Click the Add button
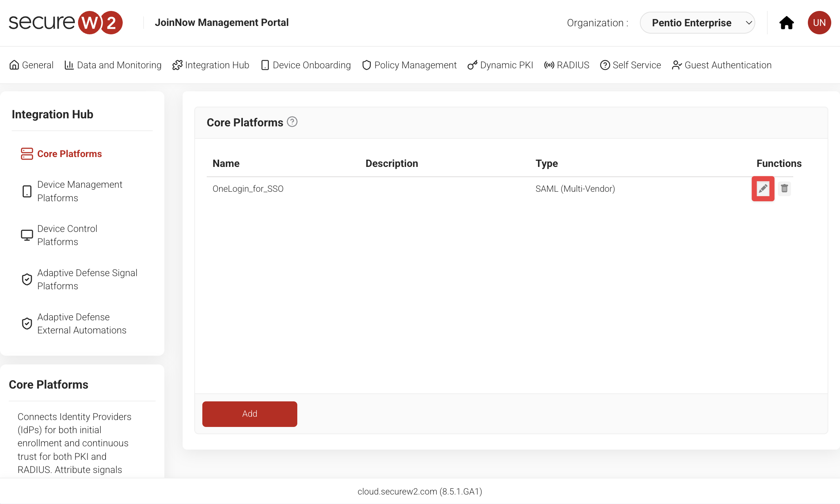840x504 pixels. tap(250, 414)
